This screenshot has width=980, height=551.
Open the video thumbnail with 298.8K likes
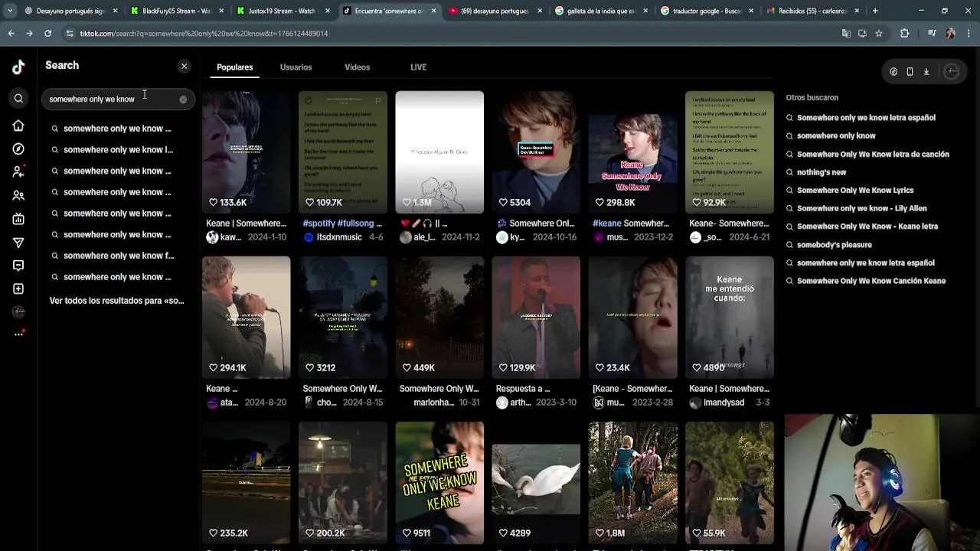pos(632,152)
